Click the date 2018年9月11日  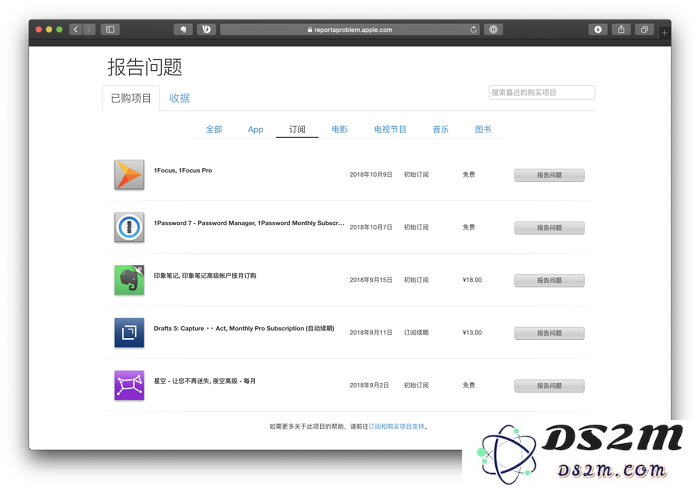(371, 333)
